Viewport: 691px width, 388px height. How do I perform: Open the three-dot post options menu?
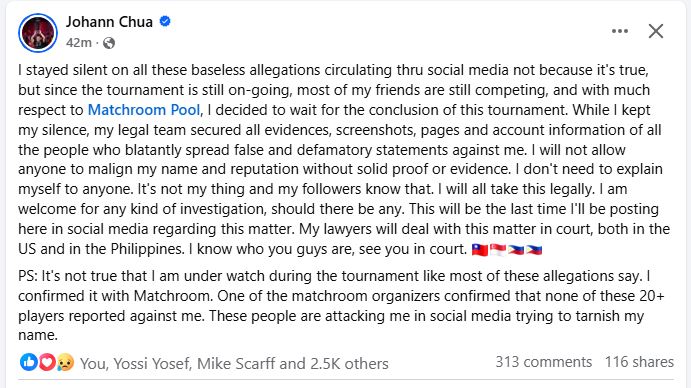tap(620, 31)
